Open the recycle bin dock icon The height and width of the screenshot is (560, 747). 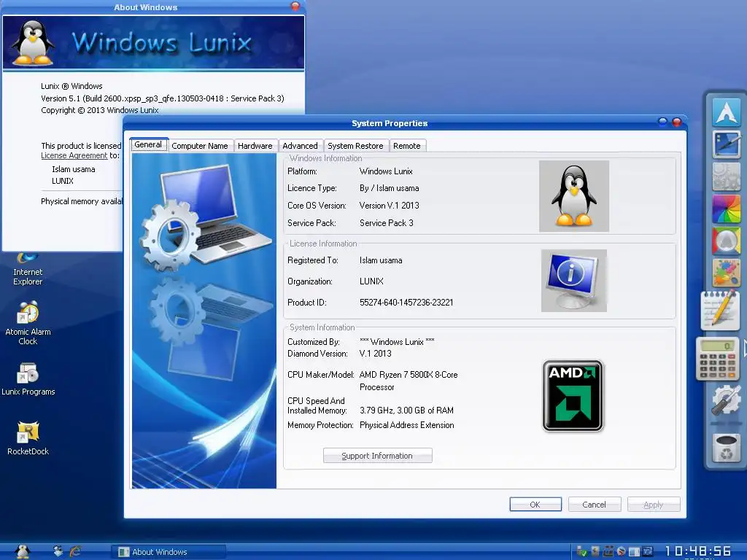tap(726, 447)
